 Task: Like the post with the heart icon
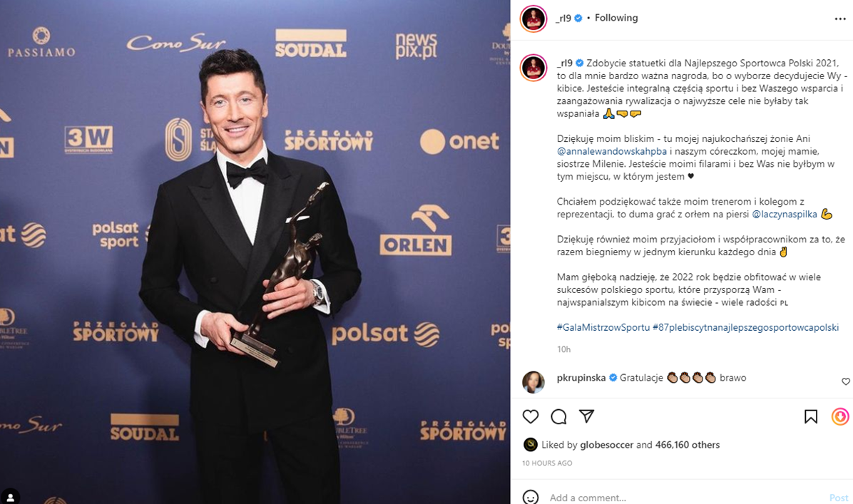pyautogui.click(x=531, y=416)
